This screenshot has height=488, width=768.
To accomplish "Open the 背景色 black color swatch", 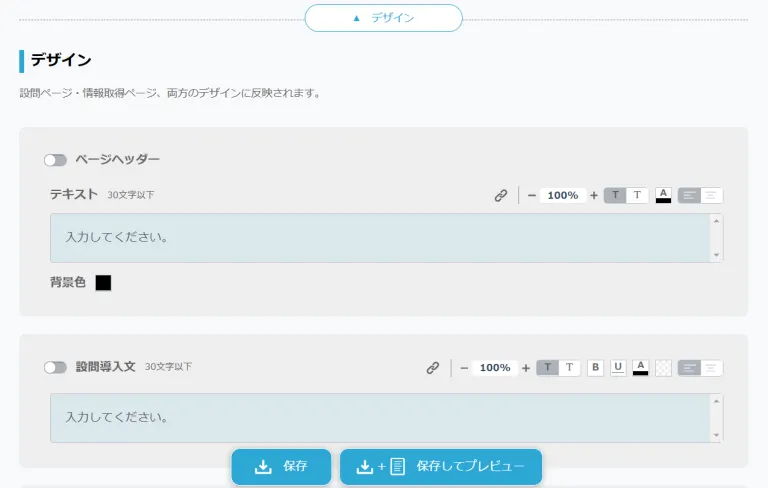I will [x=103, y=283].
